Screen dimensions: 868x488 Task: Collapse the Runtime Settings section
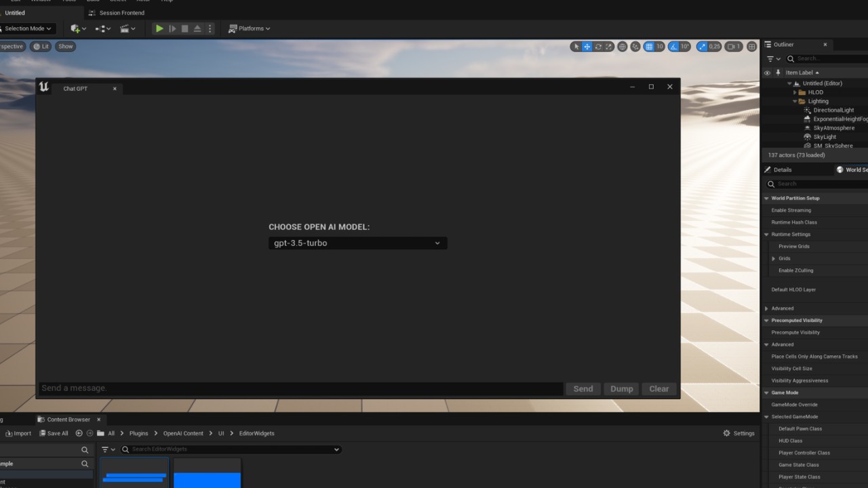[x=767, y=235]
